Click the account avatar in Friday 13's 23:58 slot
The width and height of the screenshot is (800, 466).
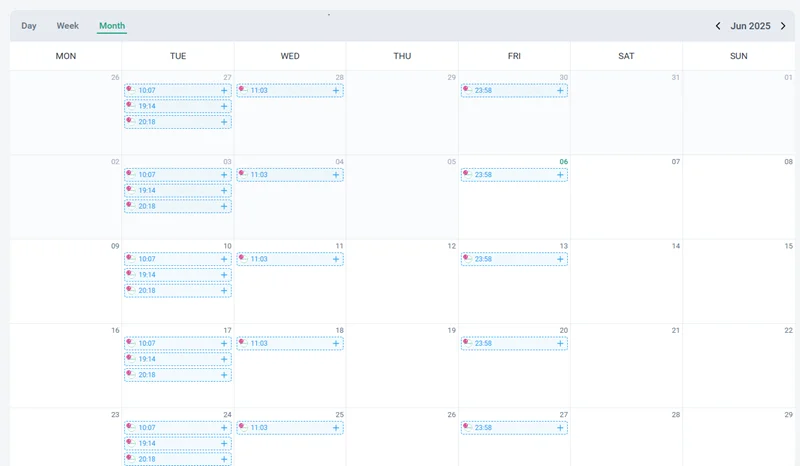467,258
